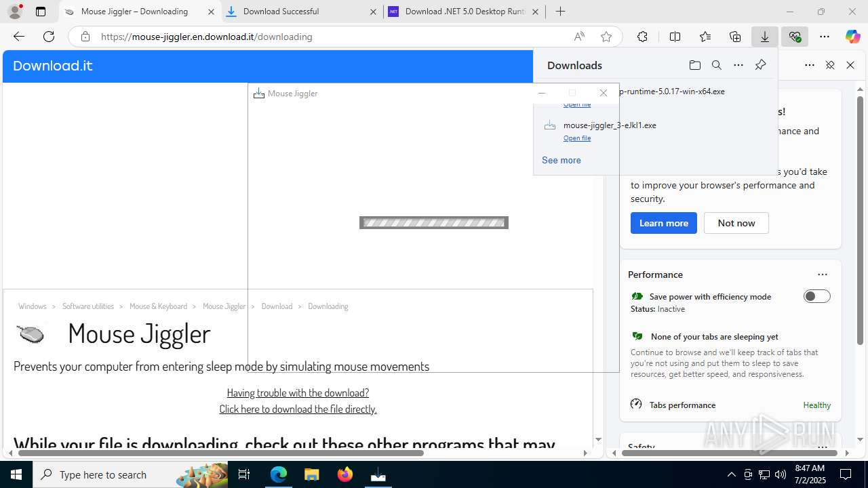The image size is (868, 488).
Task: Click Download.it site logo
Action: pos(53,66)
